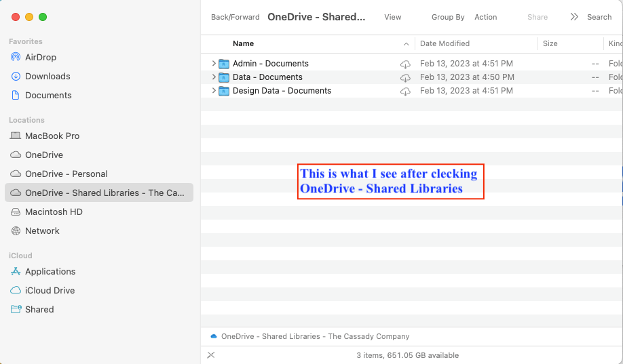
Task: Click the Documents page icon in sidebar
Action: click(x=16, y=96)
